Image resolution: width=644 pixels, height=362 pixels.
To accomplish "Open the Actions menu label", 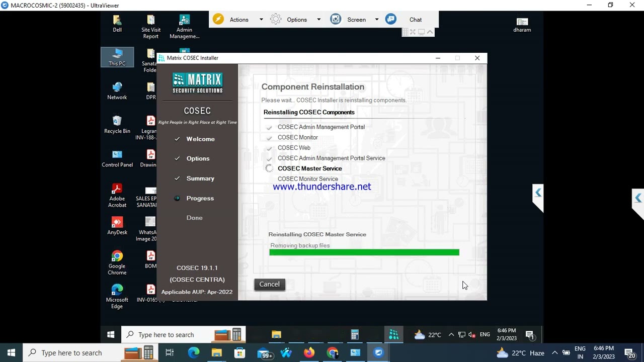I will [239, 20].
